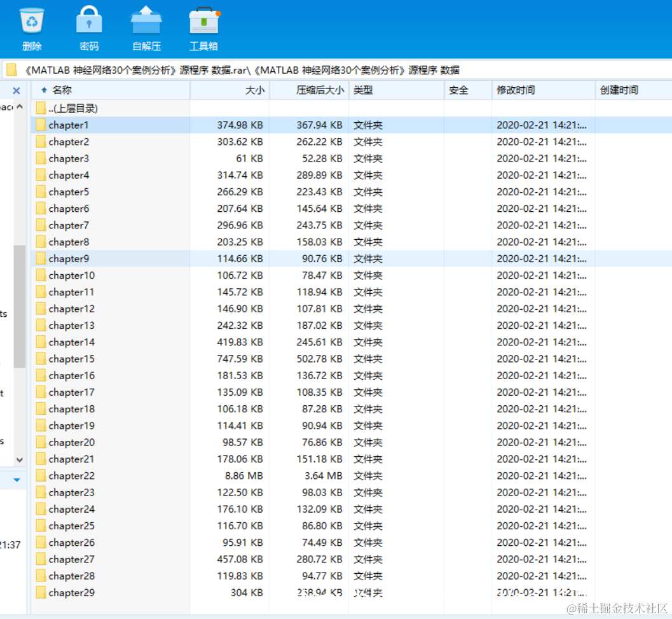This screenshot has width=672, height=619.
Task: Click the side panel scrollbar thumb
Action: [19, 306]
